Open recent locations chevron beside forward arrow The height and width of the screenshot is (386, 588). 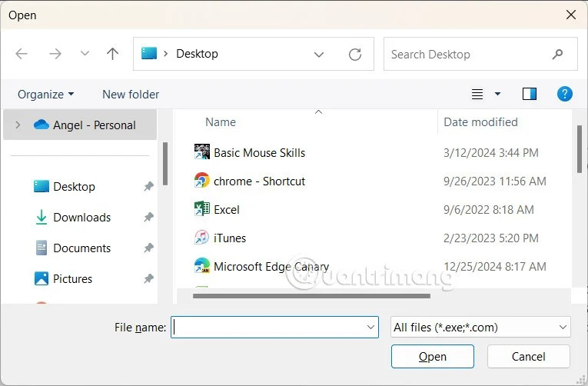[85, 54]
